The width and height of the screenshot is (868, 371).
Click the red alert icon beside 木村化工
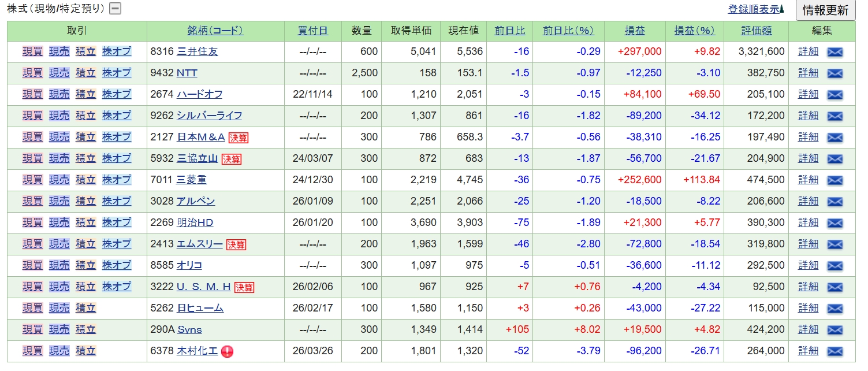pyautogui.click(x=228, y=351)
